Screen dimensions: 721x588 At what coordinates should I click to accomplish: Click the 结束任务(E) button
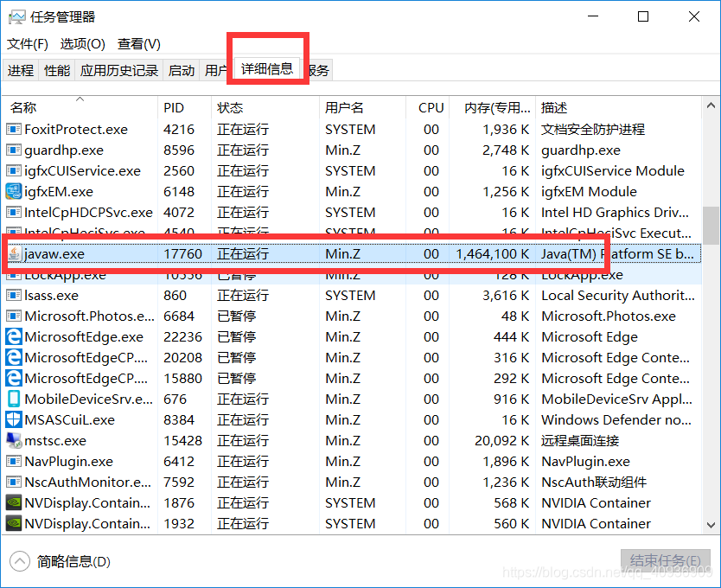coord(666,560)
